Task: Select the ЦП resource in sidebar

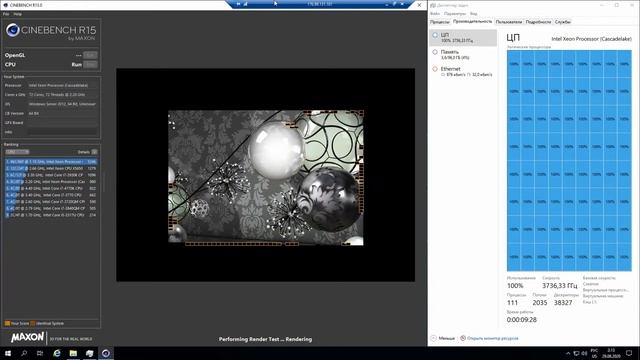Action: point(463,38)
